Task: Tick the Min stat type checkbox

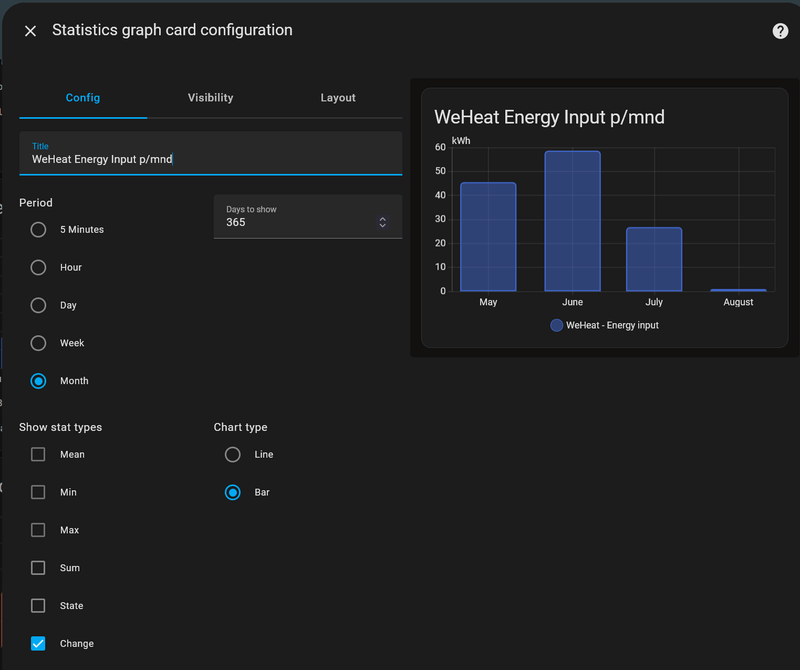Action: [x=38, y=493]
